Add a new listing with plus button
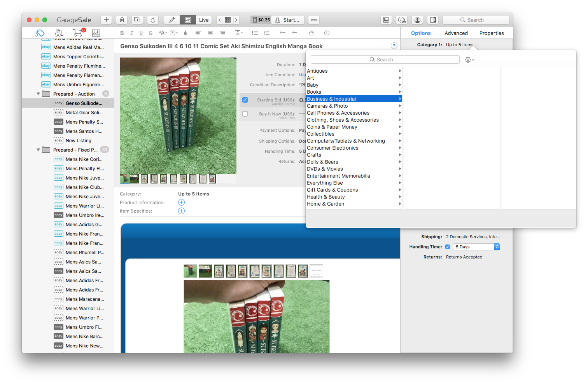 click(x=106, y=20)
